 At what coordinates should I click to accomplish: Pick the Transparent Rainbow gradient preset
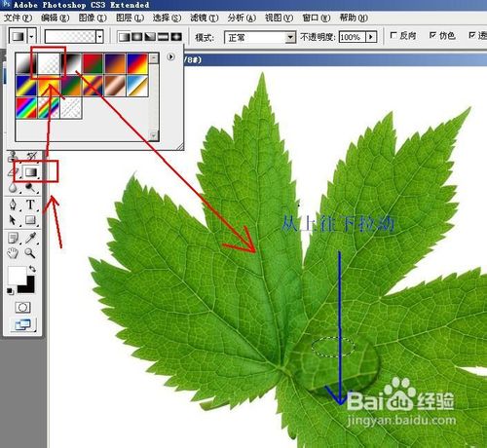[x=49, y=108]
